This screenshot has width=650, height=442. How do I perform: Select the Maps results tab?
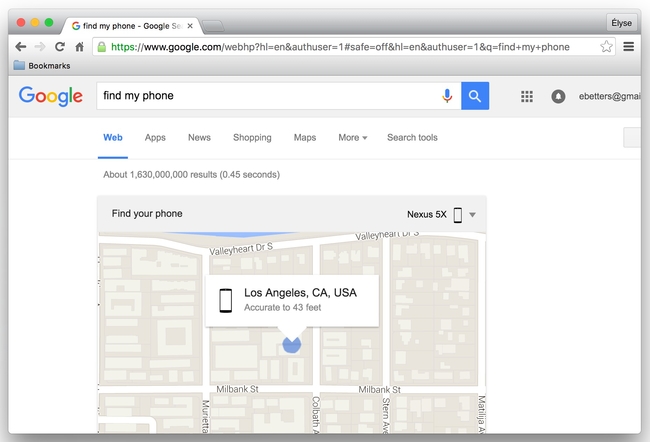[x=305, y=138]
